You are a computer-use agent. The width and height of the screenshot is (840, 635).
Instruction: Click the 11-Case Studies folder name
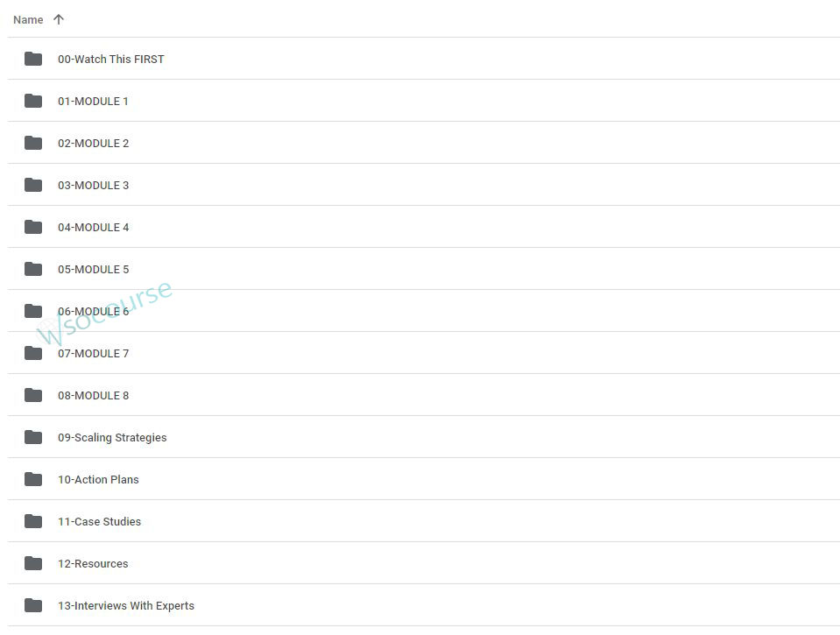click(99, 522)
